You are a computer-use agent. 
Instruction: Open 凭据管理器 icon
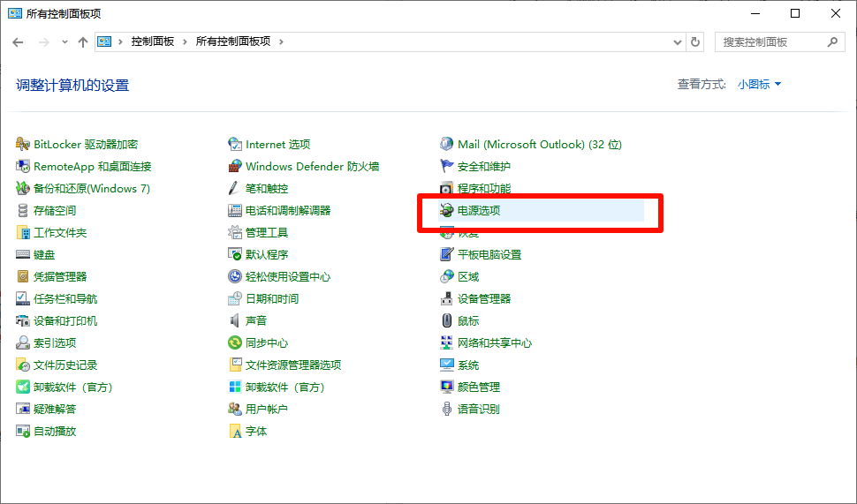22,276
